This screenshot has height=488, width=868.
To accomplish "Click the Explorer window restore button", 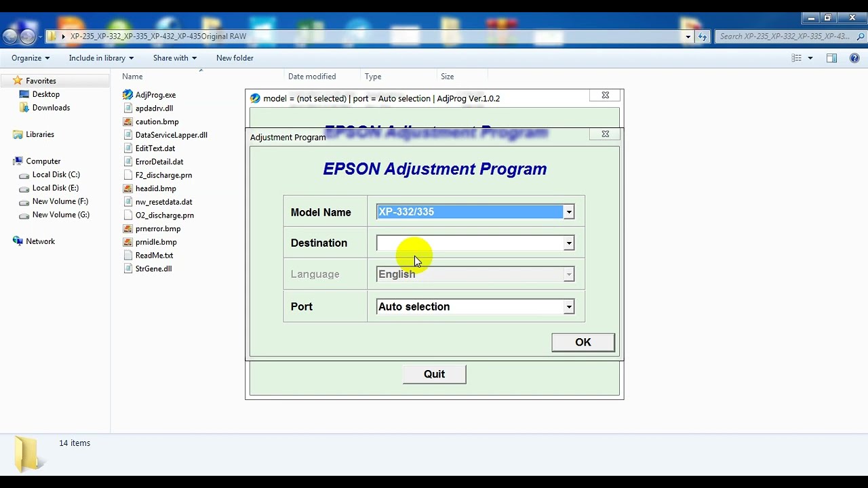I will click(x=828, y=18).
